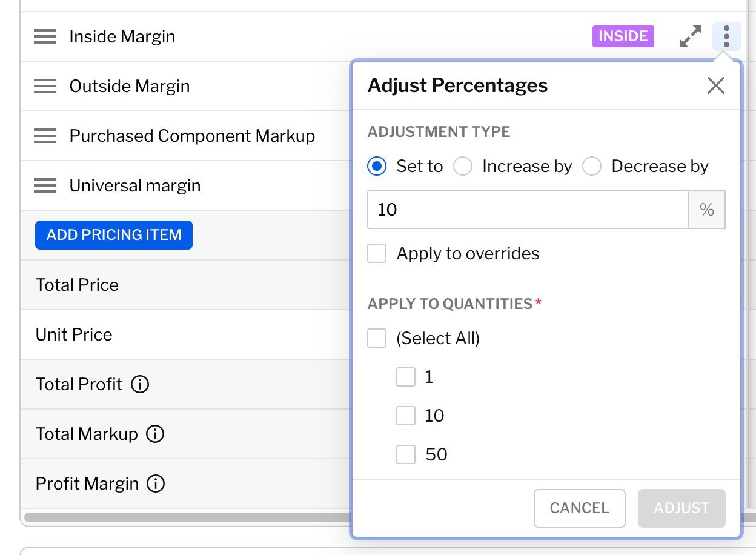Image resolution: width=756 pixels, height=555 pixels.
Task: Click the Total Profit info icon
Action: [140, 384]
